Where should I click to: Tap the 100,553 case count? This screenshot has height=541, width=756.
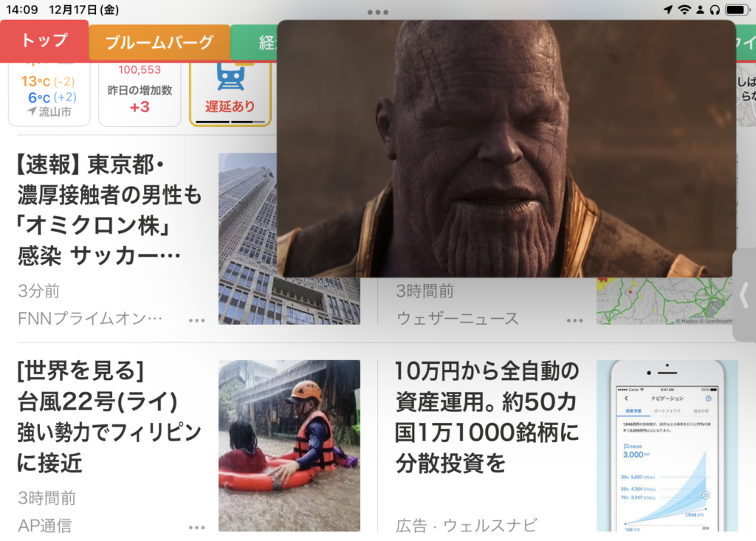click(140, 70)
